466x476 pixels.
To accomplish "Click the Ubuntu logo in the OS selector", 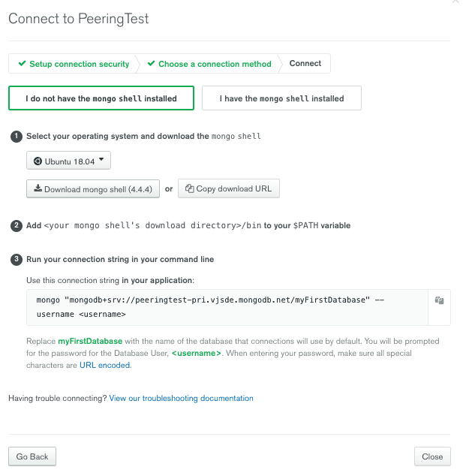I will coord(38,161).
